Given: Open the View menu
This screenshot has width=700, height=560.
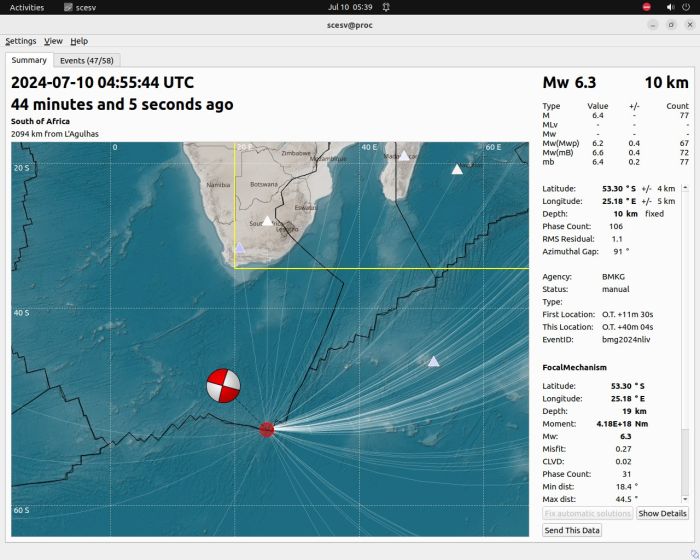Looking at the screenshot, I should pos(53,41).
